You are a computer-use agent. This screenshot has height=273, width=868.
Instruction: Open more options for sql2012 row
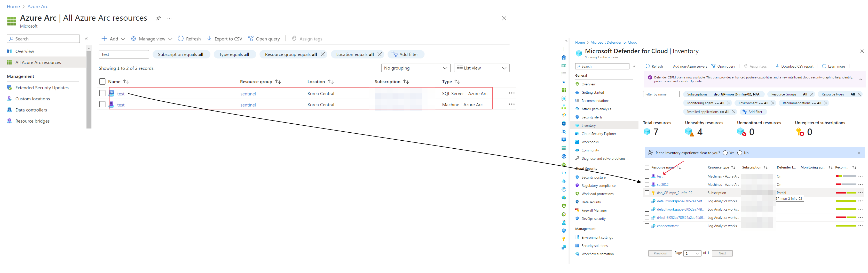860,184
